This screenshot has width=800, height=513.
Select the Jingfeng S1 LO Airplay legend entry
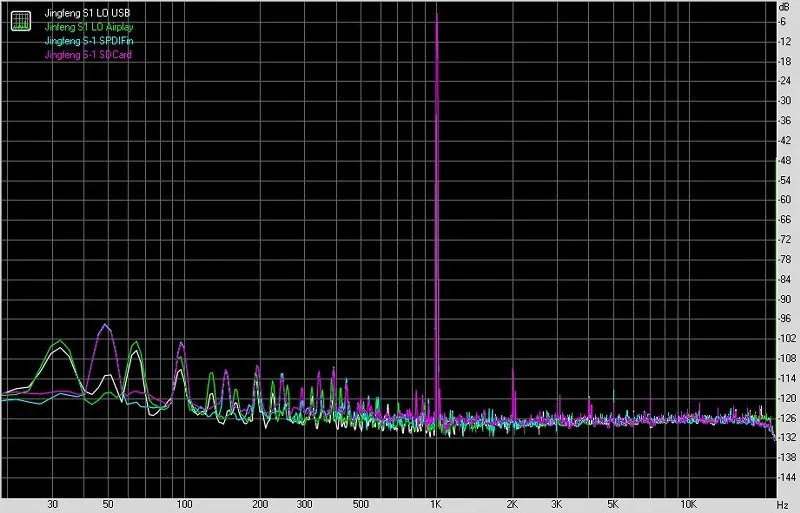89,27
